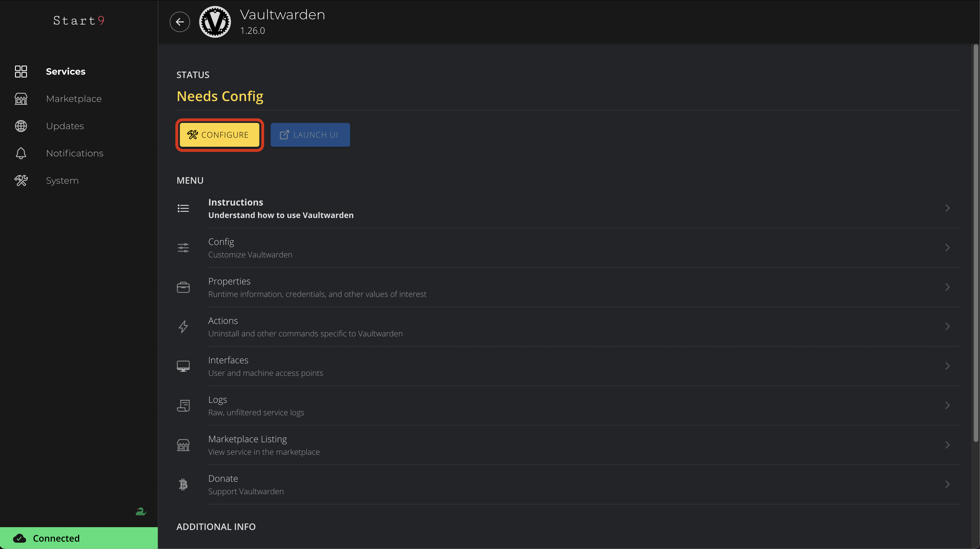The image size is (980, 549).
Task: Click the Notifications bell icon
Action: [x=21, y=153]
